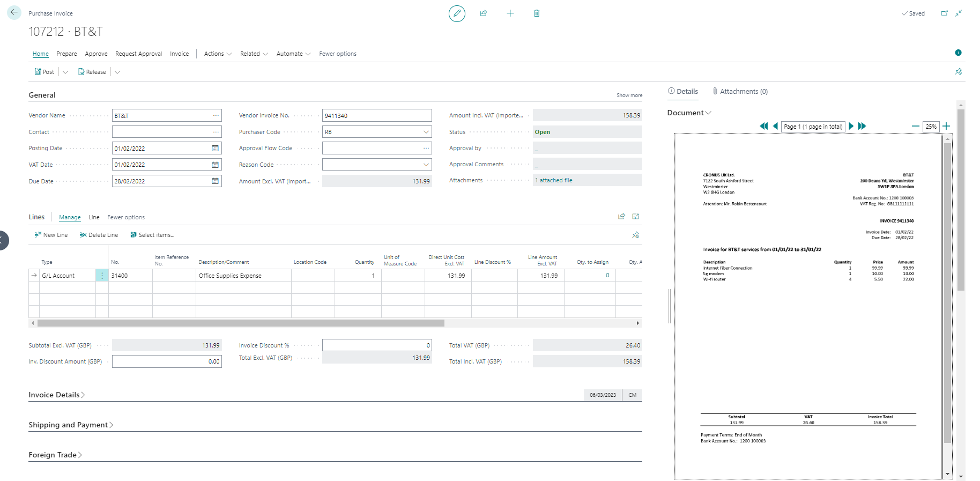Open the Request Approval tab
This screenshot has width=980, height=481.
tap(139, 54)
